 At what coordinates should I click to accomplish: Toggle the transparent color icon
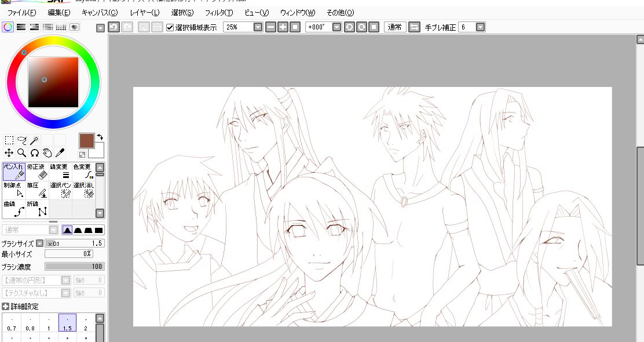pos(82,155)
